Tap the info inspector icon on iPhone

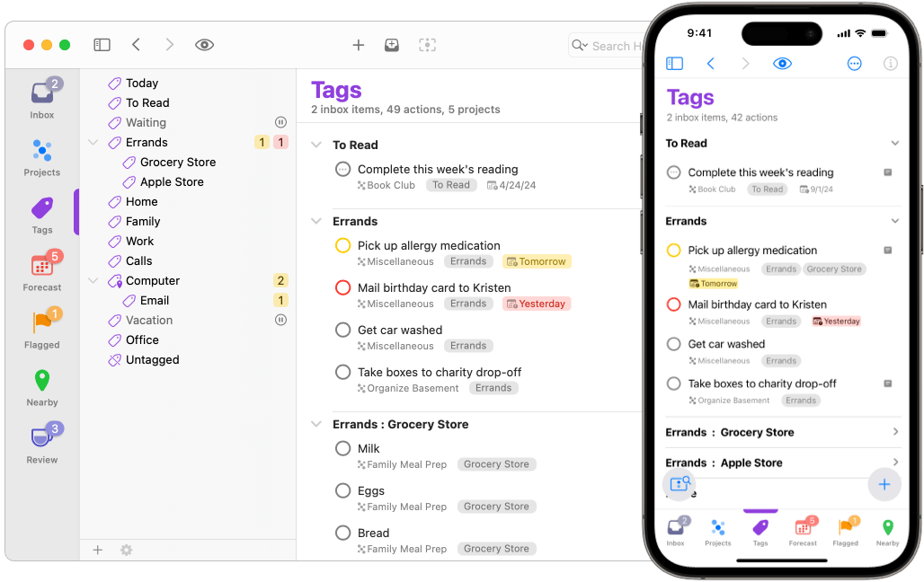click(891, 64)
